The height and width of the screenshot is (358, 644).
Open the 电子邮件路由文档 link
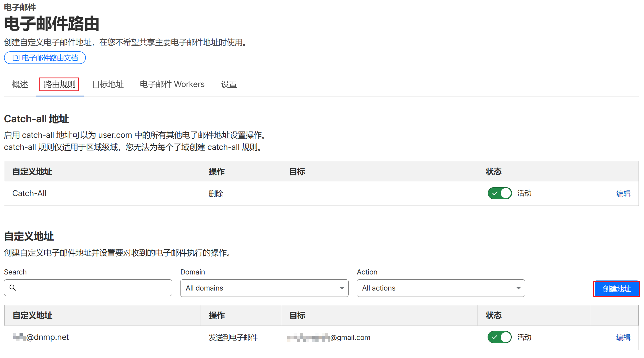coord(50,58)
